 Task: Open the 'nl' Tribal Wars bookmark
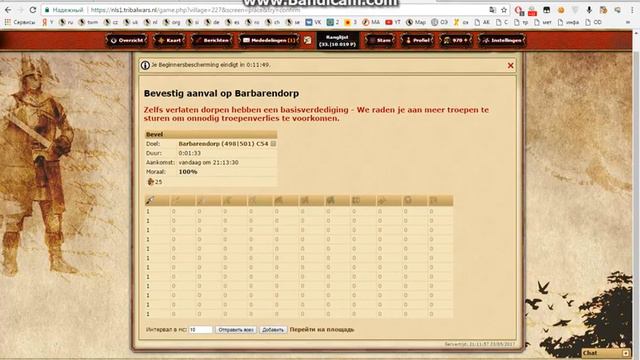click(x=151, y=22)
